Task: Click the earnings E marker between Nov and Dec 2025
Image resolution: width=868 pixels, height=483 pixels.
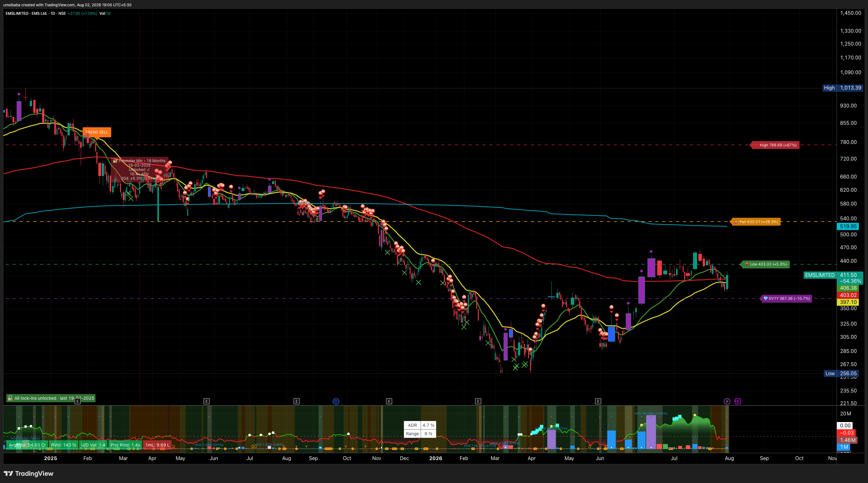Action: coord(389,401)
